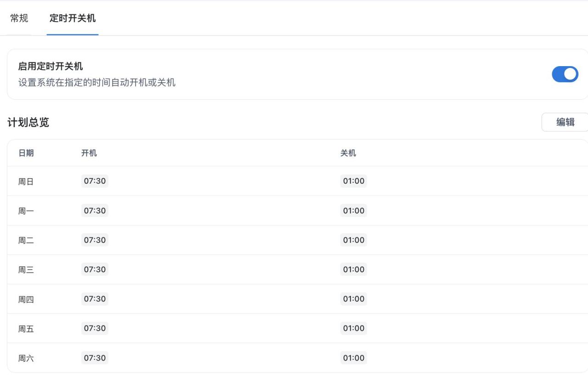Click 周日 shutdown time 01:00

point(354,181)
